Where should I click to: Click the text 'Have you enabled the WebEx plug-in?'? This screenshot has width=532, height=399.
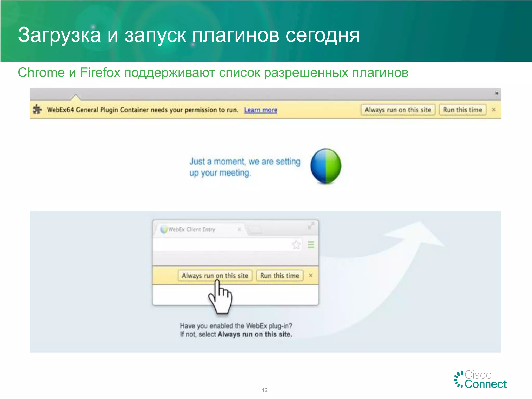point(236,326)
